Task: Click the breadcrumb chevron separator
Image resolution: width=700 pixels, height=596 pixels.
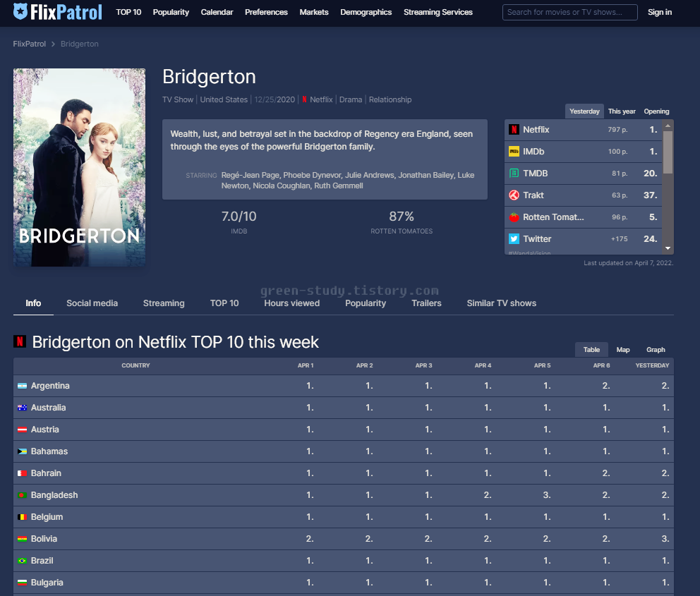Action: [53, 44]
